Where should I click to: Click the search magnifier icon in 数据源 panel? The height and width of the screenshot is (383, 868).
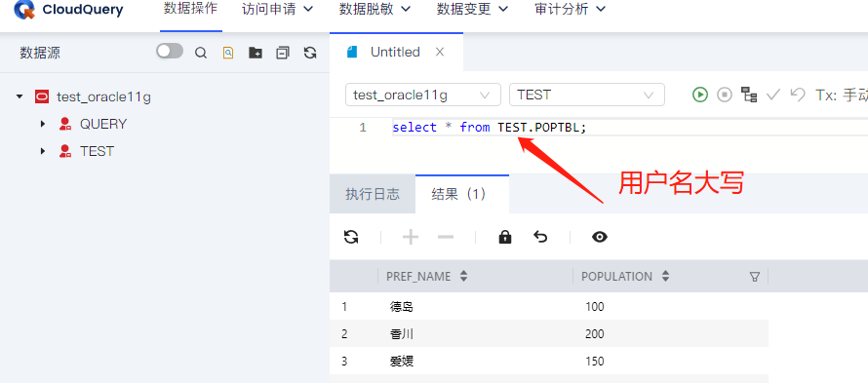point(201,54)
